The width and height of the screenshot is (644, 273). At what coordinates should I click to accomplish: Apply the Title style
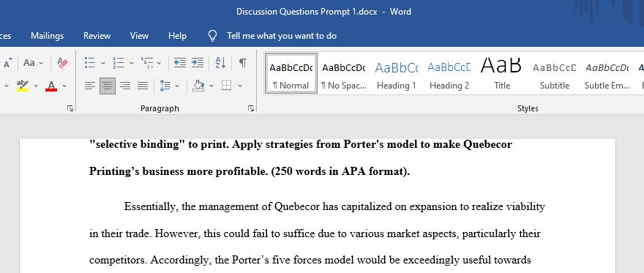click(501, 73)
